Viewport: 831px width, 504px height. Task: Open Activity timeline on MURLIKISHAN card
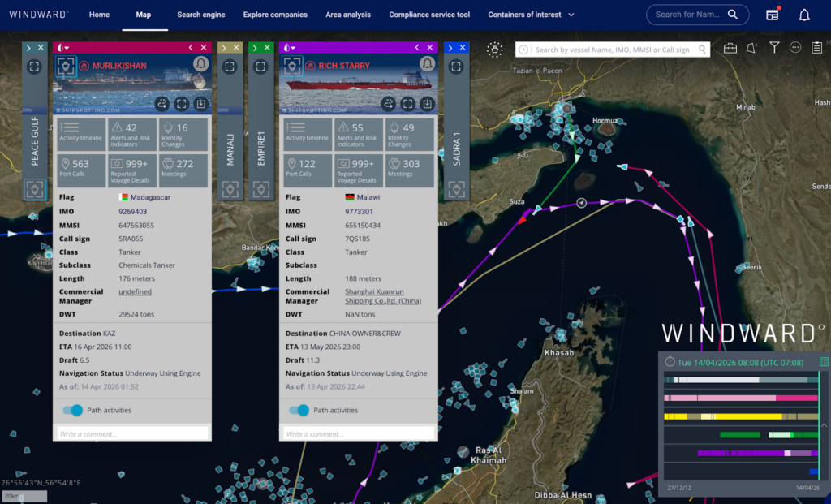[81, 134]
